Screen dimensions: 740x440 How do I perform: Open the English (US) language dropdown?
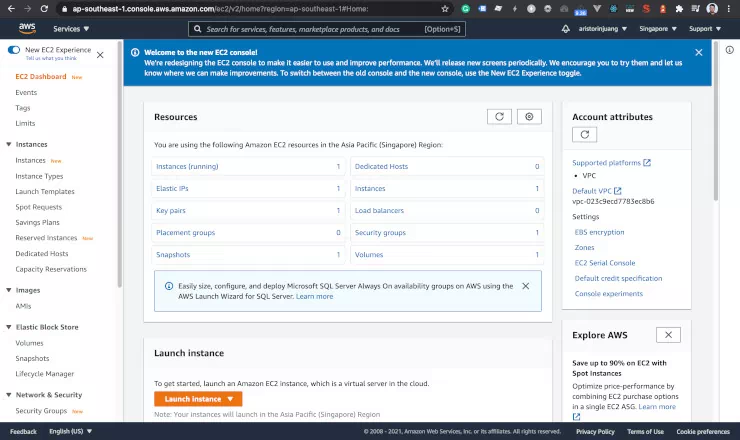[70, 432]
